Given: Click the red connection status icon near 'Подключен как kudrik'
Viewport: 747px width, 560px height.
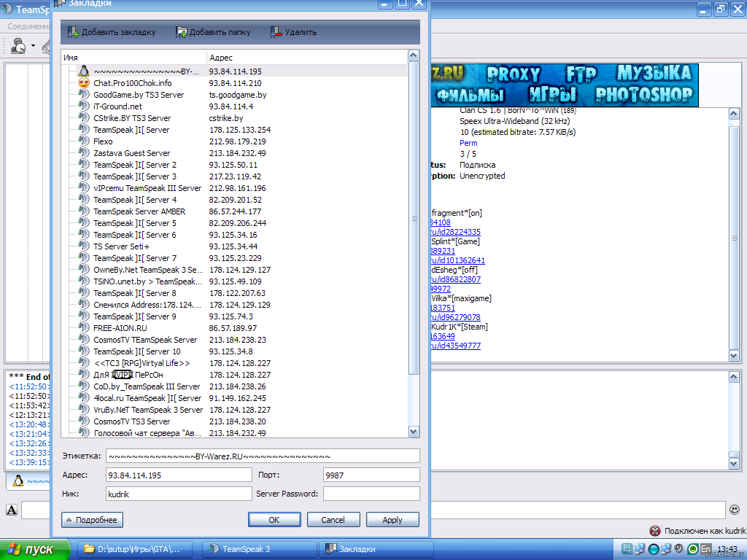Looking at the screenshot, I should (655, 531).
